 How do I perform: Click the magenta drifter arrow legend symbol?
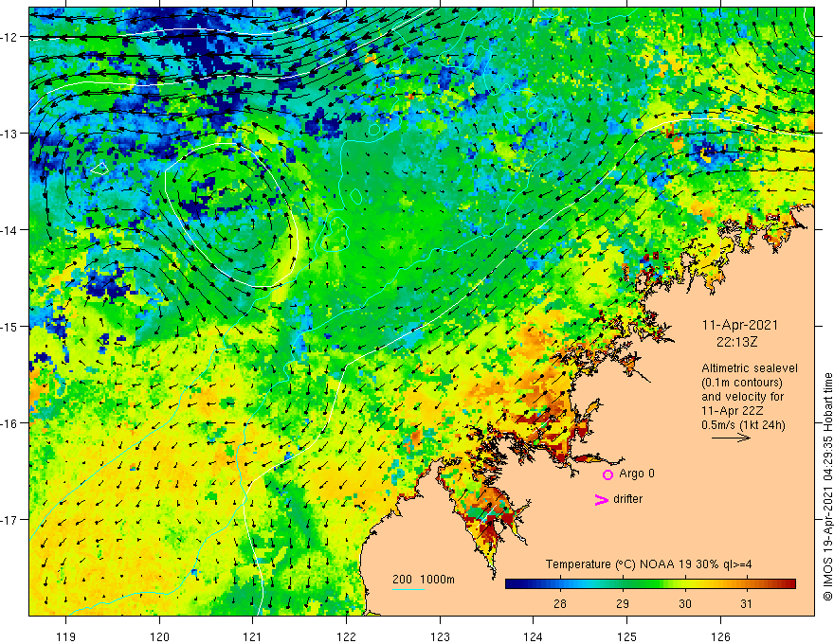click(602, 500)
